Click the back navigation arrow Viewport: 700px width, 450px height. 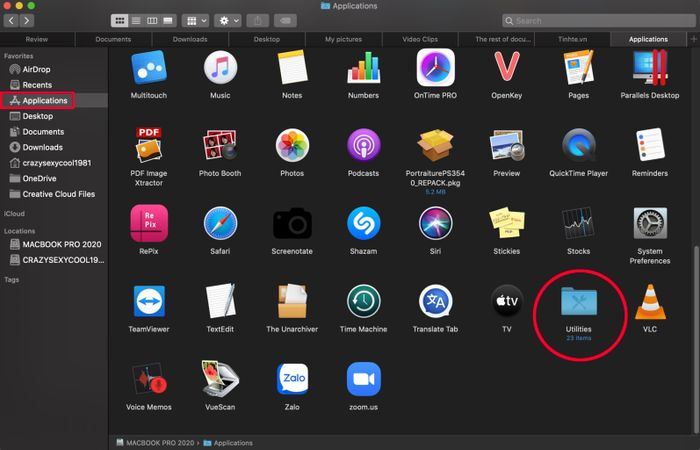[11, 21]
